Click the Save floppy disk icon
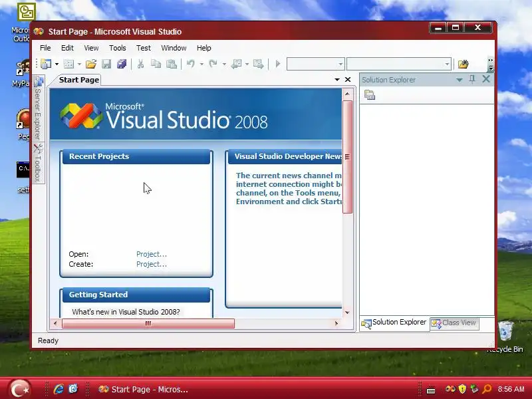Image resolution: width=532 pixels, height=399 pixels. pyautogui.click(x=106, y=64)
